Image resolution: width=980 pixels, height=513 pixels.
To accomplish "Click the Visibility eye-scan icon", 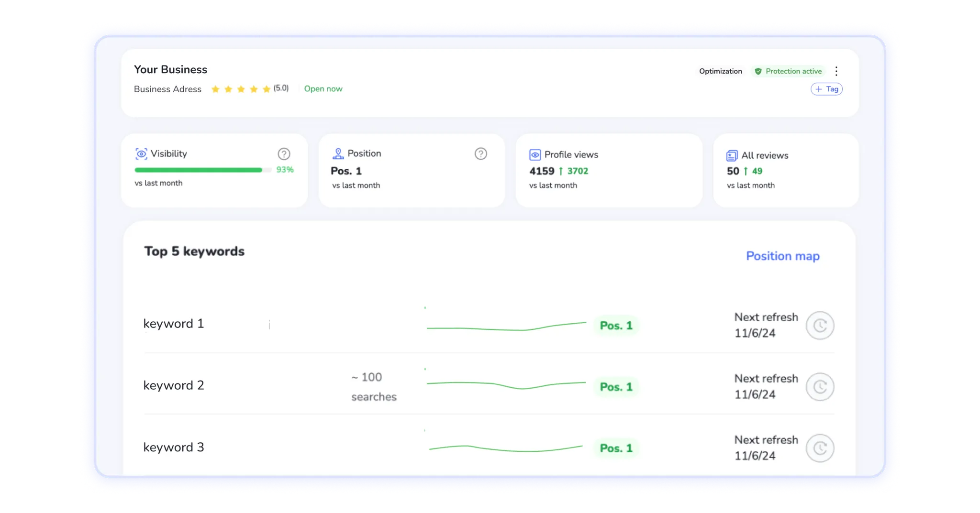I will [141, 154].
